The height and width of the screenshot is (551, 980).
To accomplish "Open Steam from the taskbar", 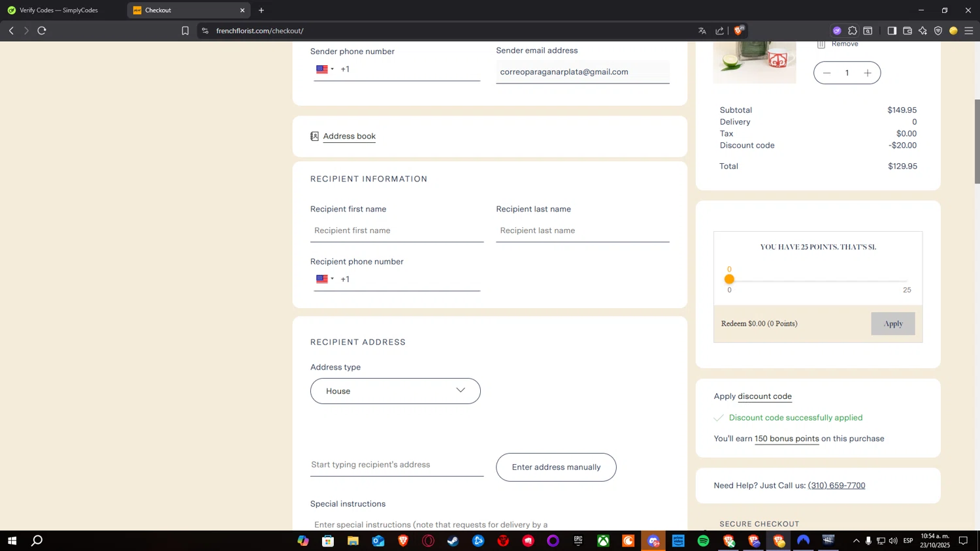I will coord(453,541).
